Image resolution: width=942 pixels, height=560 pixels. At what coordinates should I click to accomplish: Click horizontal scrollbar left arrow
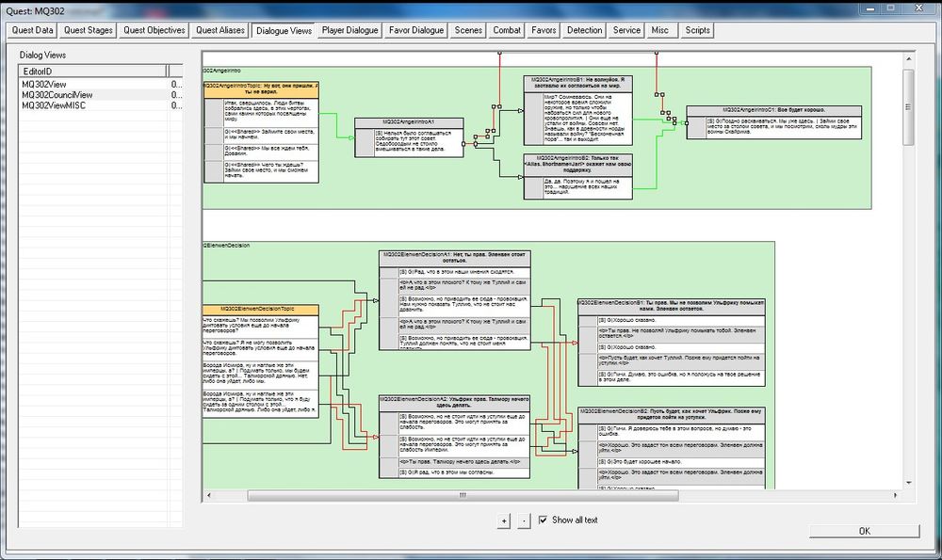[x=208, y=495]
